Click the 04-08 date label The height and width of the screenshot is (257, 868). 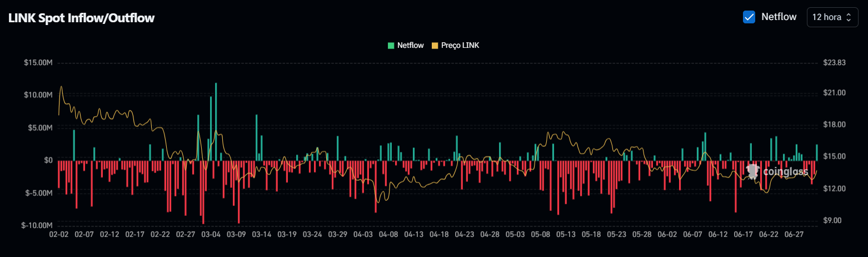click(388, 235)
